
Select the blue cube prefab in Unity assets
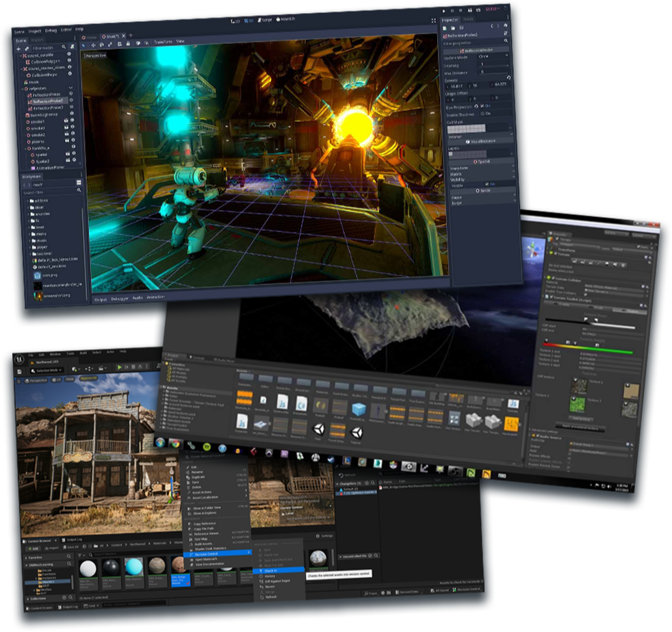pyautogui.click(x=359, y=409)
